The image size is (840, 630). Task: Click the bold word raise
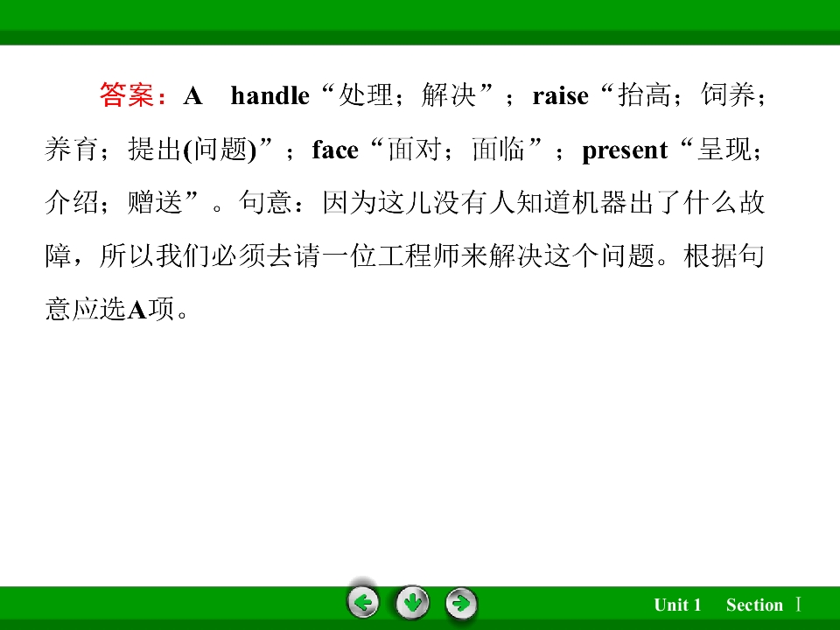pyautogui.click(x=560, y=96)
